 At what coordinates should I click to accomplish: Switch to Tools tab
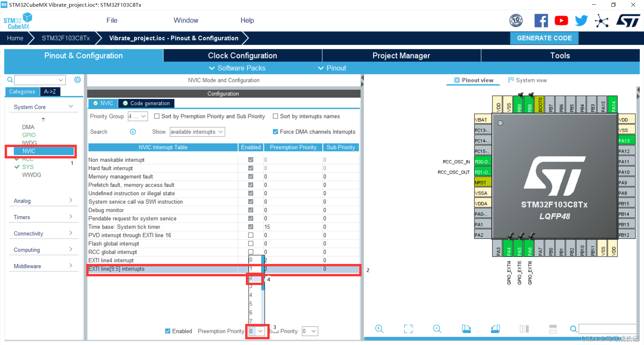[x=560, y=56]
